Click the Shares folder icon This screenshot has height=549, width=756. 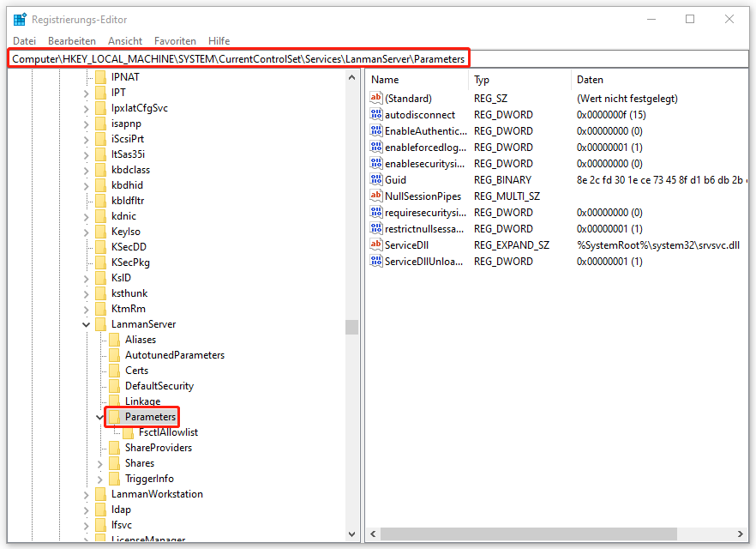point(114,463)
